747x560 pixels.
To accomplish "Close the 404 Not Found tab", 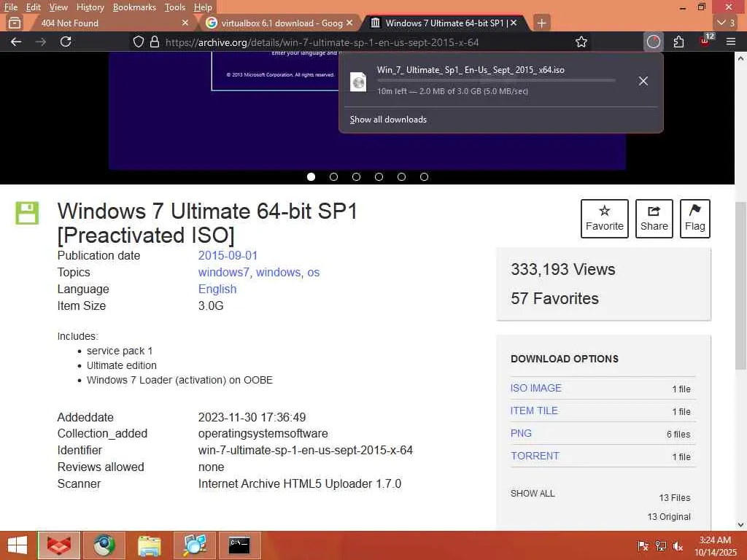I will 185,23.
